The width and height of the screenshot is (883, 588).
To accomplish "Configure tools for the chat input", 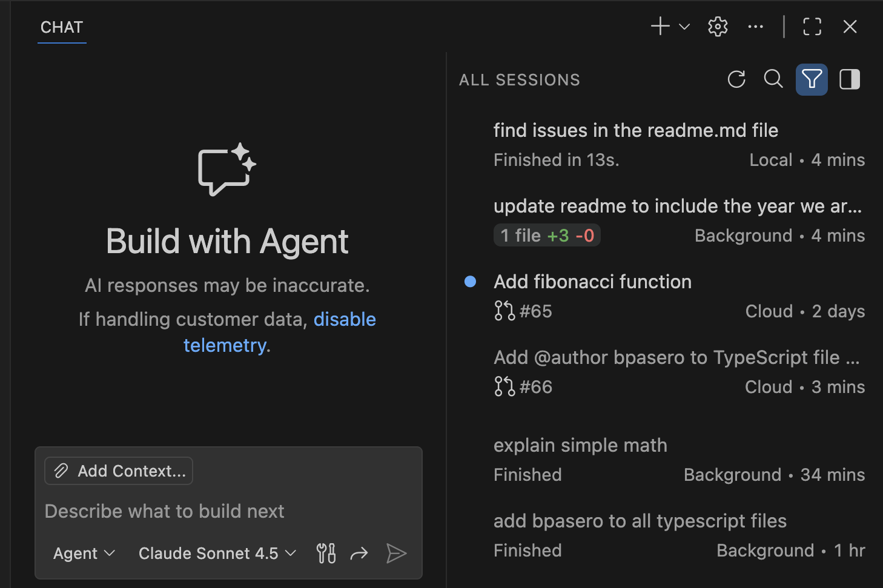I will pyautogui.click(x=326, y=553).
